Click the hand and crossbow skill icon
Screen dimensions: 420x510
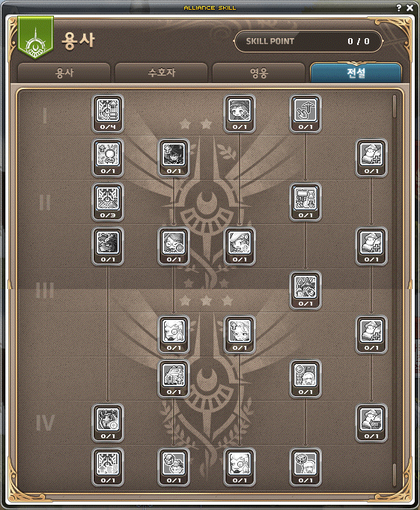click(x=305, y=113)
